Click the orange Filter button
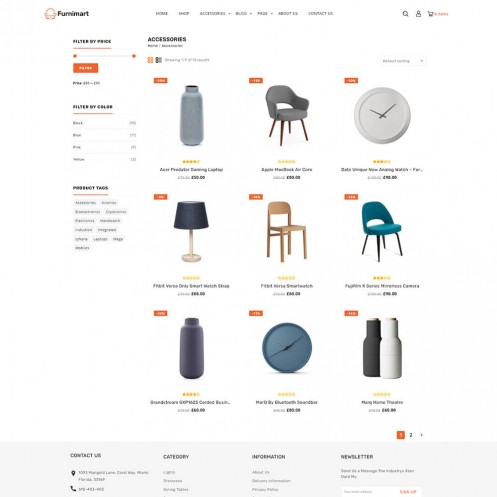 86,68
